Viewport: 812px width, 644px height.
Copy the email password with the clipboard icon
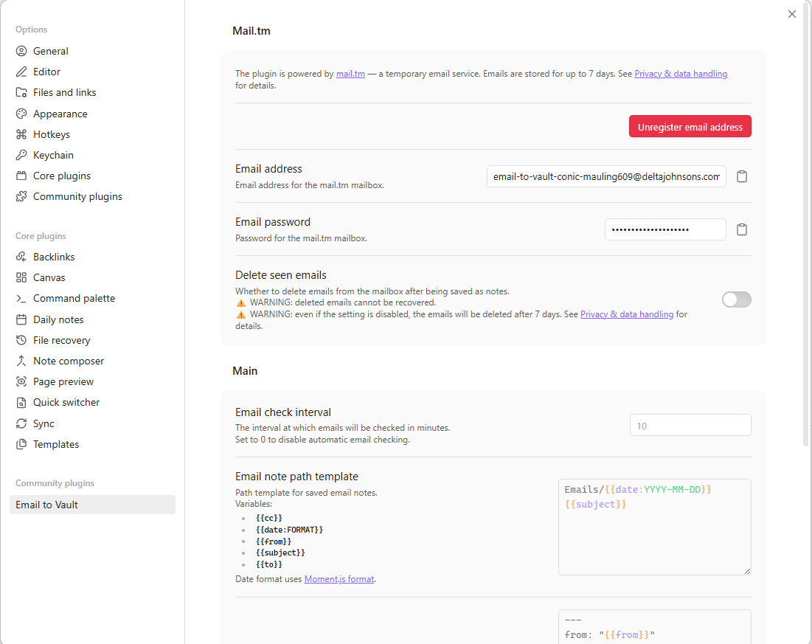(x=742, y=229)
